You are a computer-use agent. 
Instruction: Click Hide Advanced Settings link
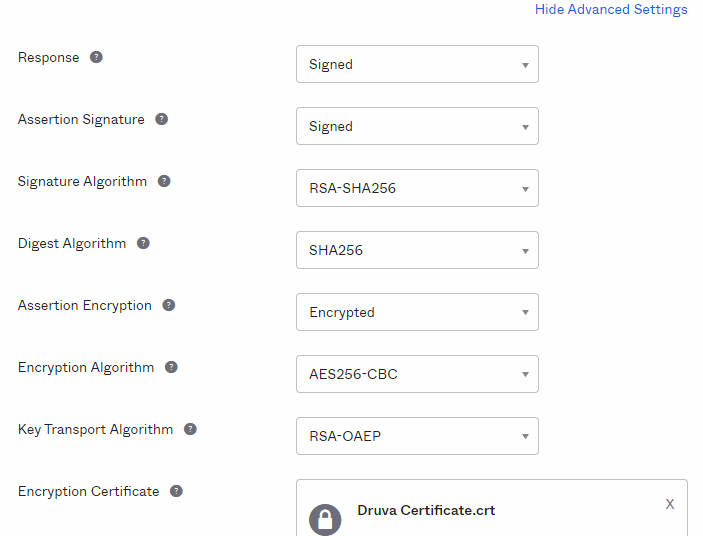[611, 10]
